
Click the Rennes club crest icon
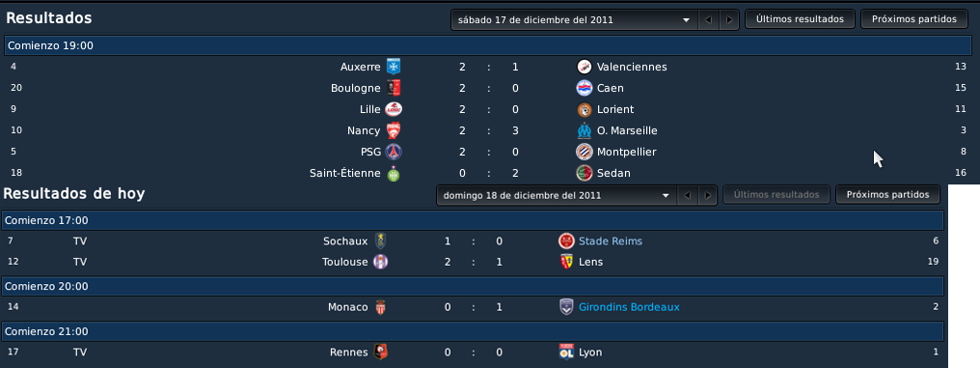381,353
